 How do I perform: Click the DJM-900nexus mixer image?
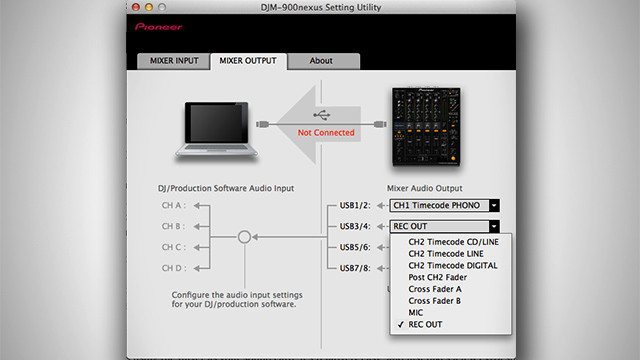[x=426, y=127]
